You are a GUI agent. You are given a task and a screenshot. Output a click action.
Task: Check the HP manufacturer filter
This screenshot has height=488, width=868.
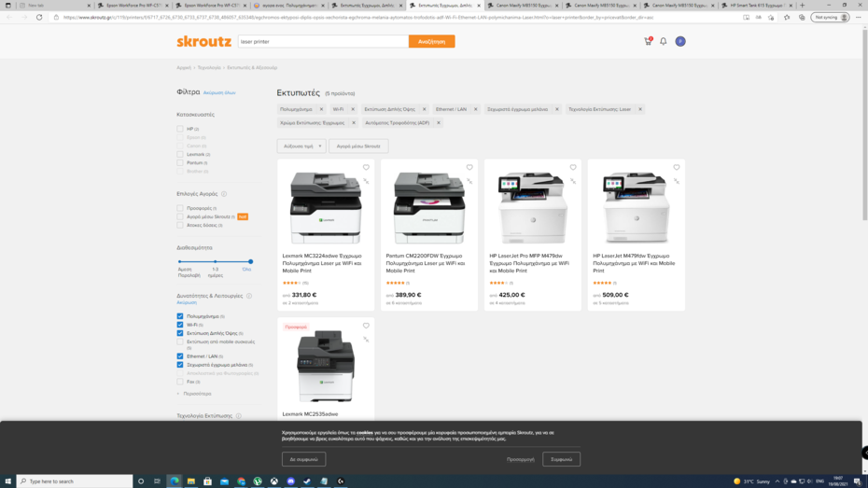pos(180,129)
